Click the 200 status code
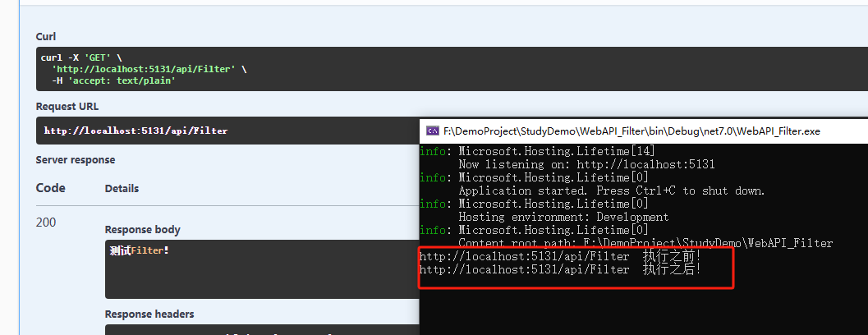Viewport: 868px width, 335px height. (x=46, y=223)
